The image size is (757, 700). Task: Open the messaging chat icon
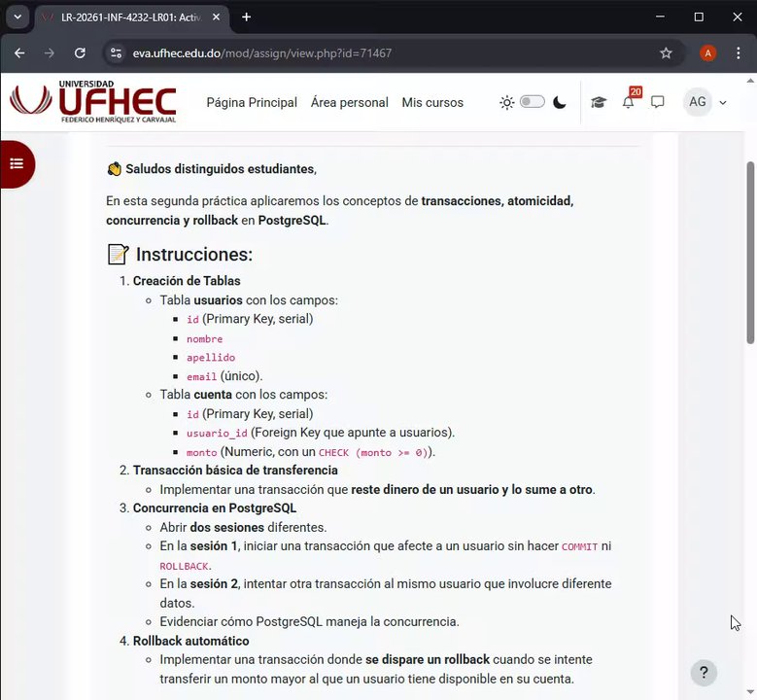tap(658, 102)
